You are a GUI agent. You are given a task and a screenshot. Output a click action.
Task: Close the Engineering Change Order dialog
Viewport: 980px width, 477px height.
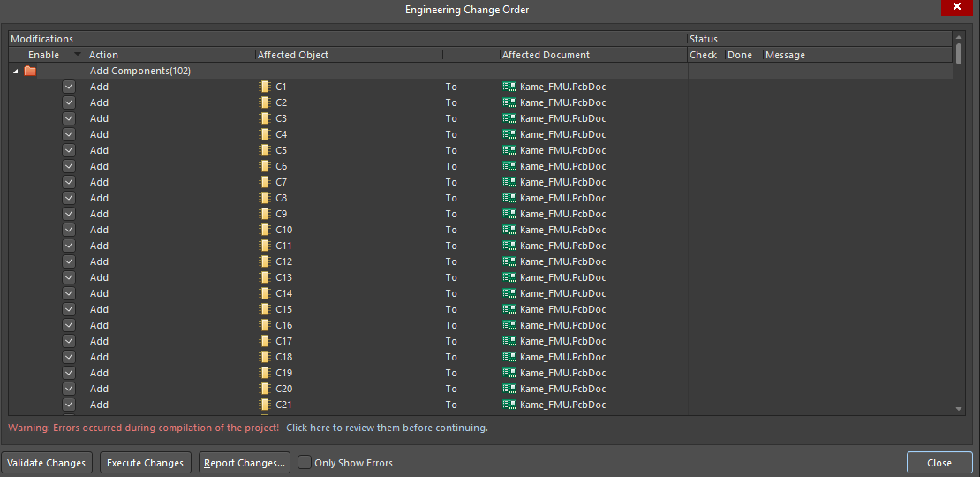(x=939, y=463)
